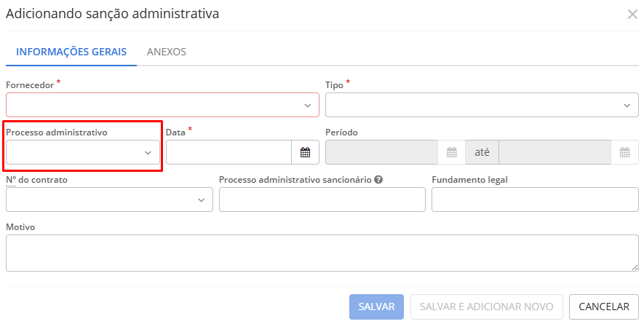Click the Período label
The image size is (644, 324).
[x=341, y=133]
